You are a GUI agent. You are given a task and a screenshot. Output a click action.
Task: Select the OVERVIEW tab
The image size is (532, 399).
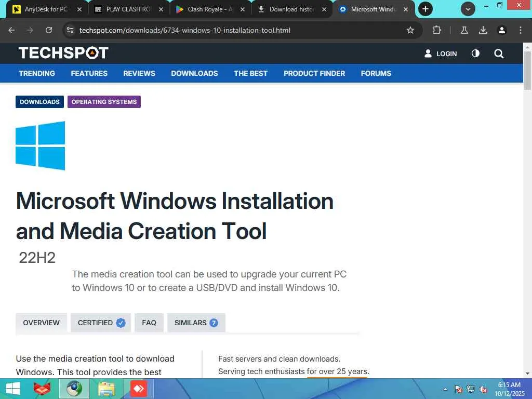[42, 323]
